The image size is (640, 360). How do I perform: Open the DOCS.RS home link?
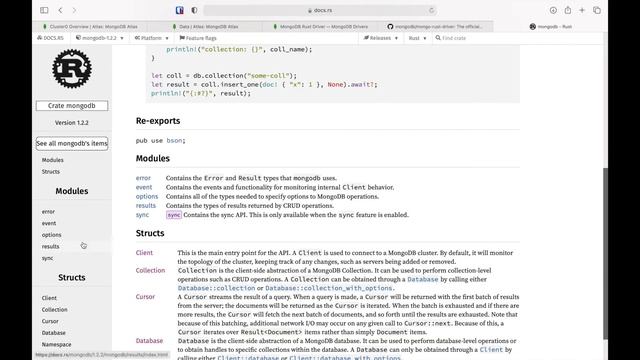coord(50,38)
